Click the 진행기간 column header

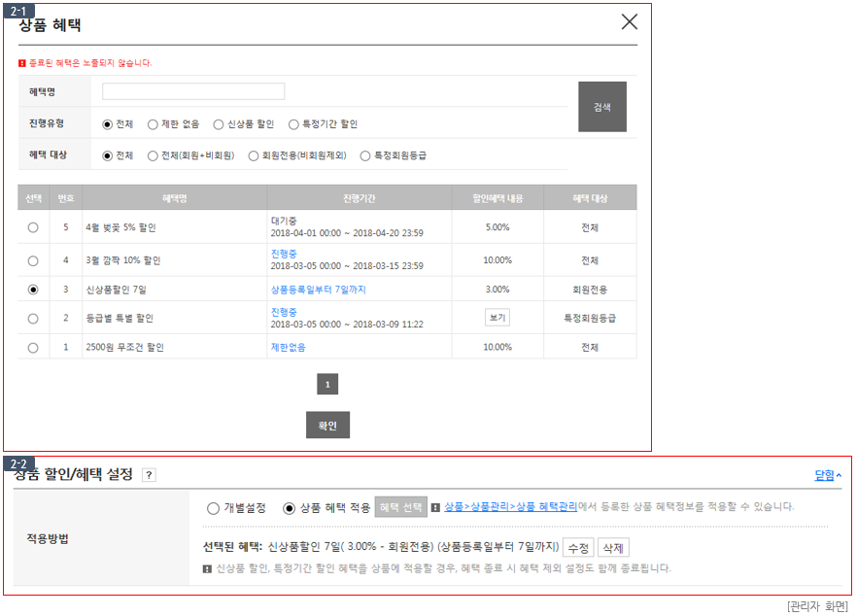click(x=360, y=198)
